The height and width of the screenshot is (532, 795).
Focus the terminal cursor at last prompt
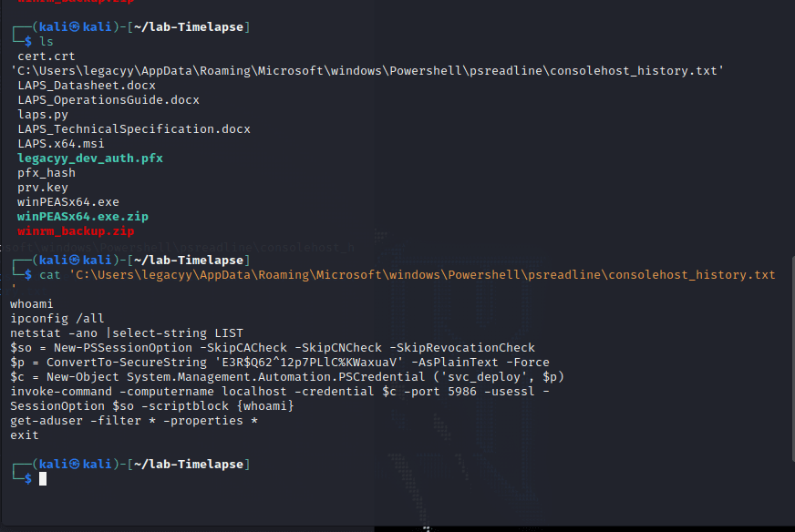(x=43, y=479)
